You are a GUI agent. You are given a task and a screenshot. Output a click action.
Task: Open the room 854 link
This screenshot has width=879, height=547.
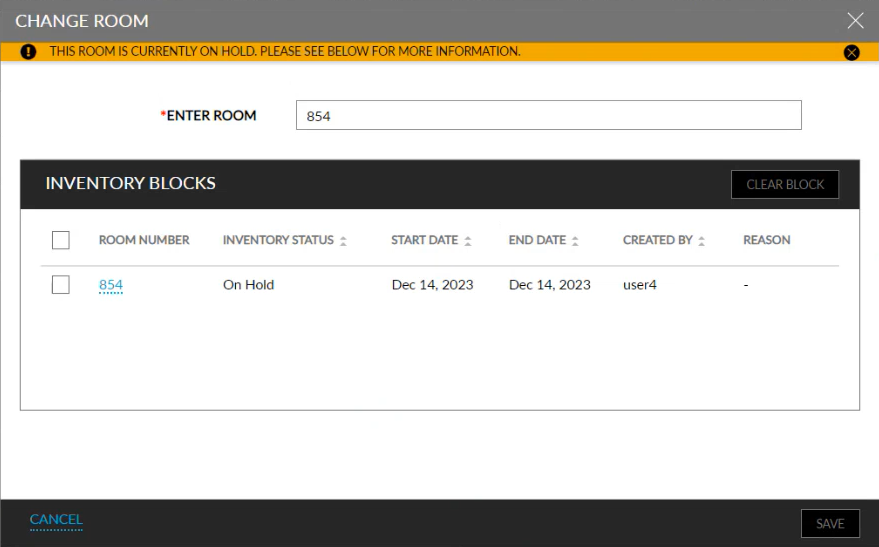point(111,285)
